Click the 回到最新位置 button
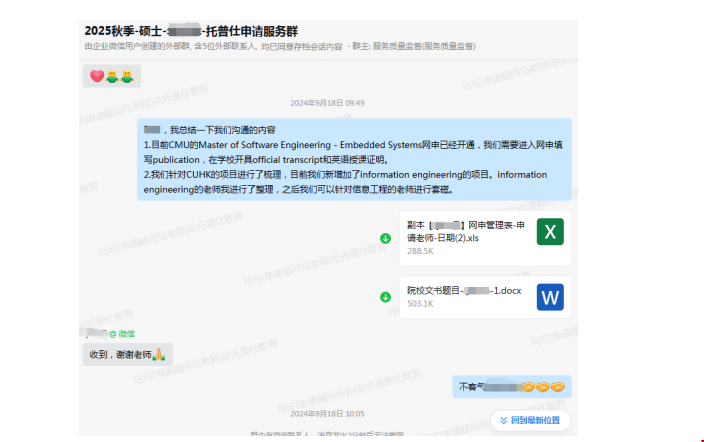This screenshot has width=704, height=442. [531, 420]
